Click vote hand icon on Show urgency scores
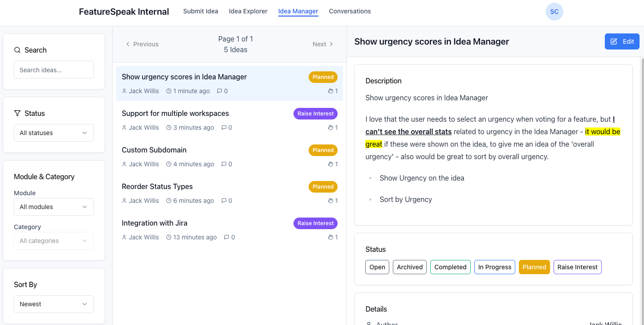The height and width of the screenshot is (325, 644). tap(330, 91)
